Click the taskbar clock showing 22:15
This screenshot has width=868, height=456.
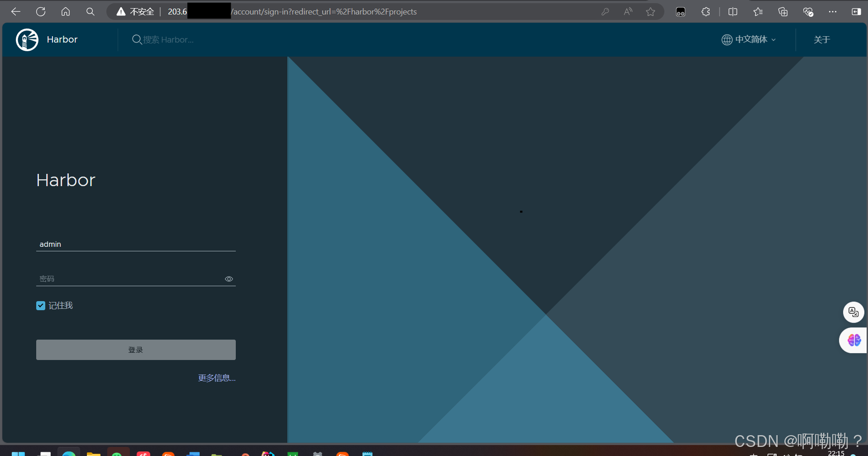coord(836,453)
